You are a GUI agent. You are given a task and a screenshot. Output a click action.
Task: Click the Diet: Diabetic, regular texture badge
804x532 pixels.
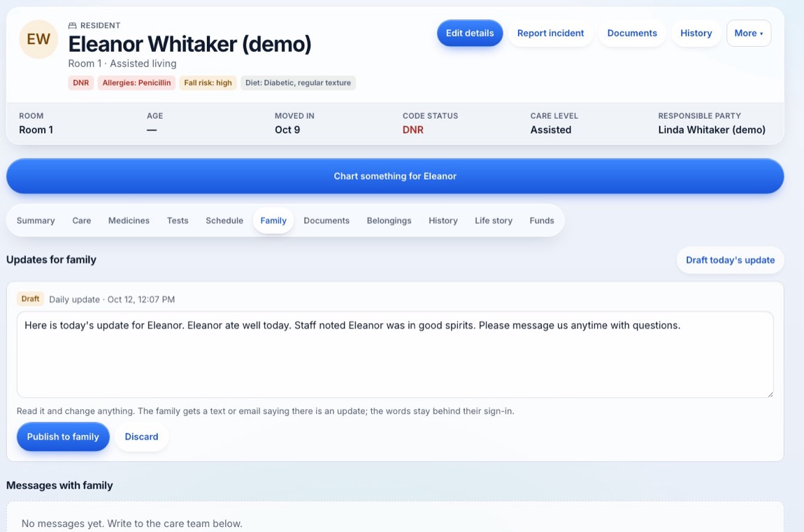pos(298,83)
